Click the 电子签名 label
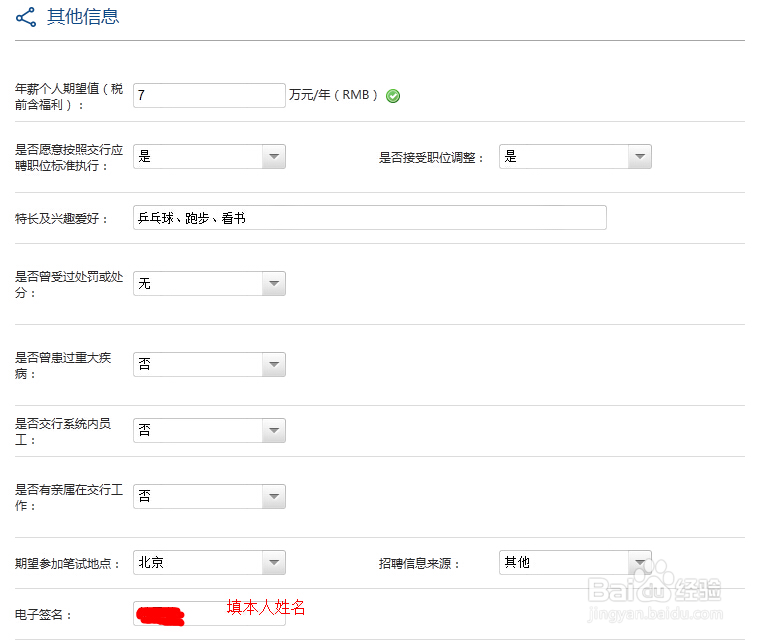 point(43,615)
